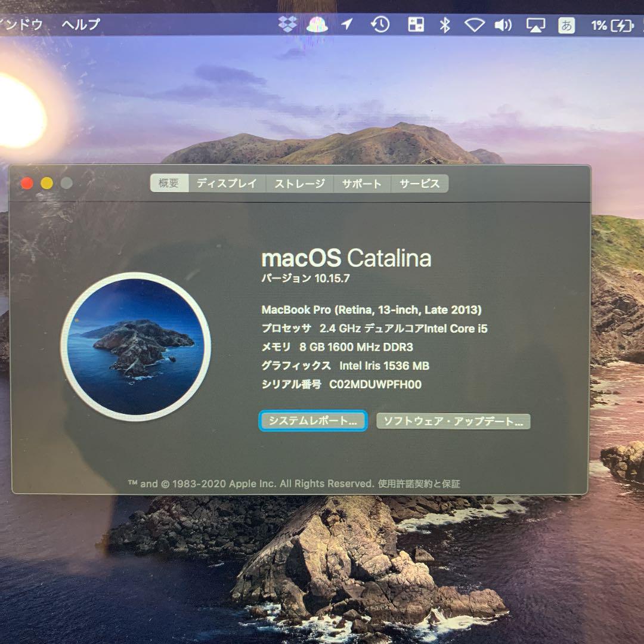Minimize the About This Mac window
The image size is (644, 644).
pos(47,183)
